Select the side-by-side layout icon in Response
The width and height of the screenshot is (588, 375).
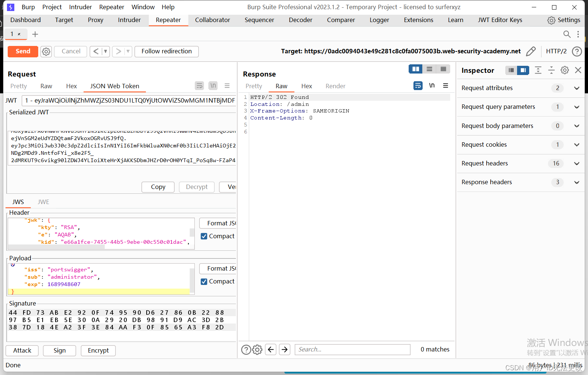[416, 69]
